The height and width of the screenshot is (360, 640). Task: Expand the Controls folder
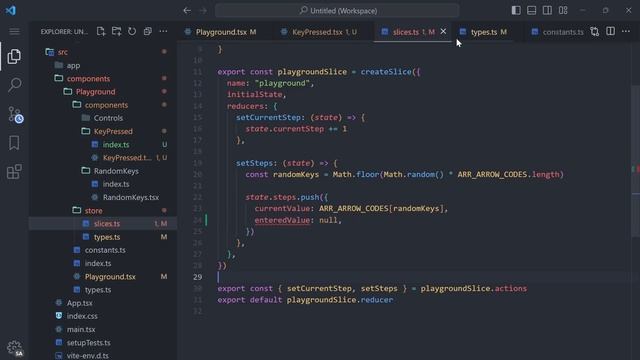coord(108,118)
